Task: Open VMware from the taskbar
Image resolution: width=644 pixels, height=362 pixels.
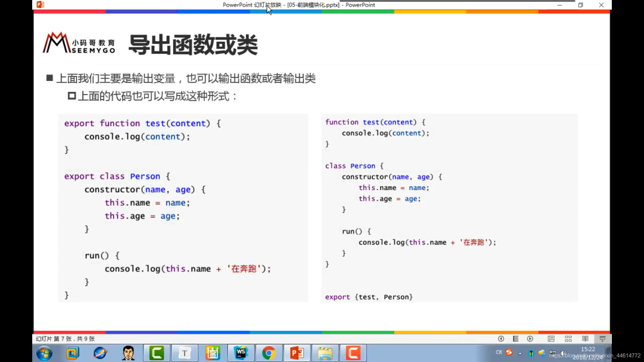Action: [x=72, y=353]
